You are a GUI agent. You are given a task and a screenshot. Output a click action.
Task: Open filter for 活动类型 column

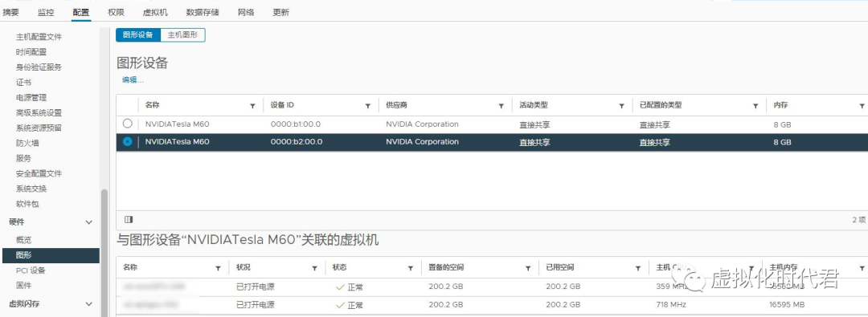(x=621, y=106)
